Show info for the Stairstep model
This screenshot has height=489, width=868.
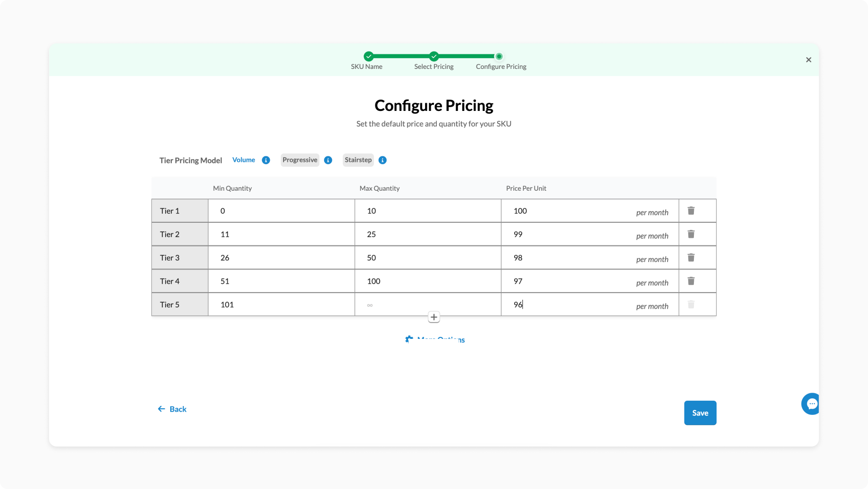pyautogui.click(x=383, y=160)
